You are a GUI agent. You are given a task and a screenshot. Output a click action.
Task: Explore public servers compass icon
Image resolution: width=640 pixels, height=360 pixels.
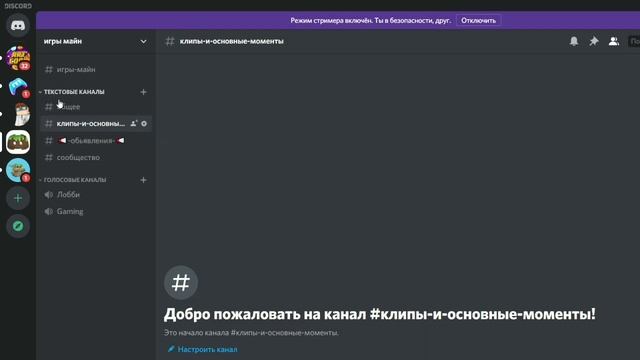[x=18, y=226]
